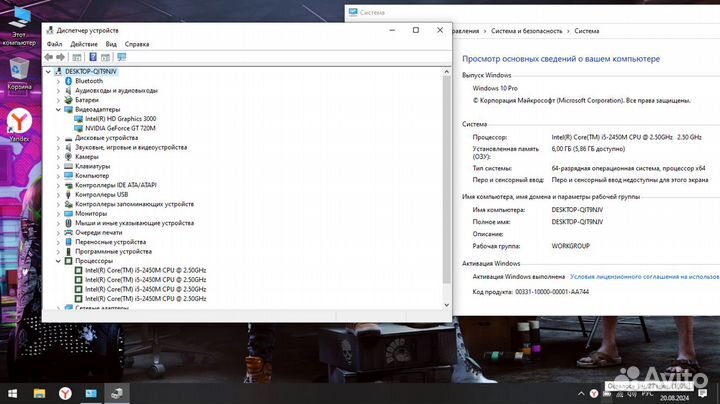Open the Справка menu
The width and height of the screenshot is (720, 404).
point(137,44)
